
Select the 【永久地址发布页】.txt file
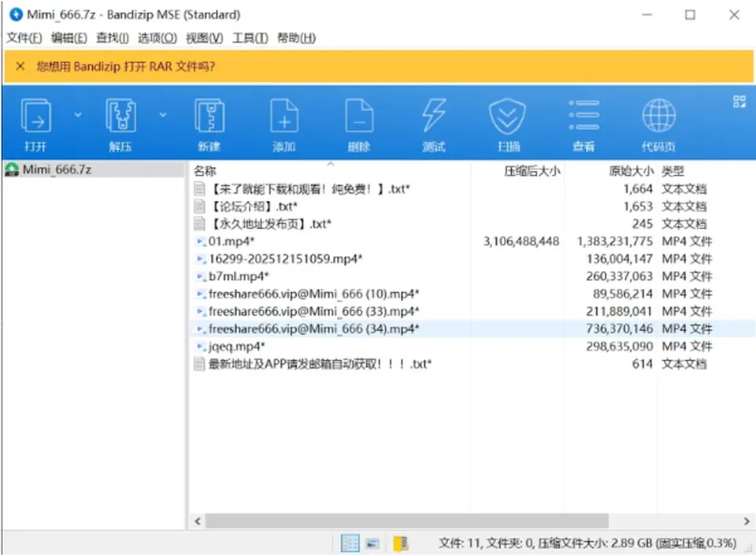point(270,224)
